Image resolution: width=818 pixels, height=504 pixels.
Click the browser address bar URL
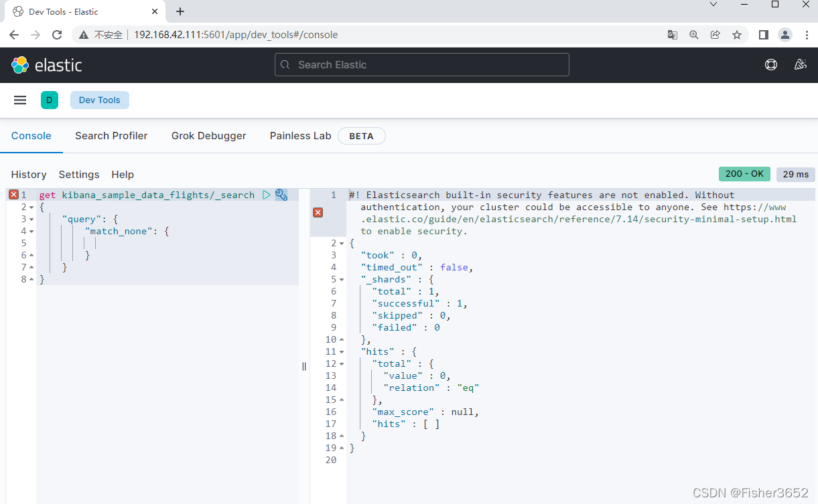[236, 35]
